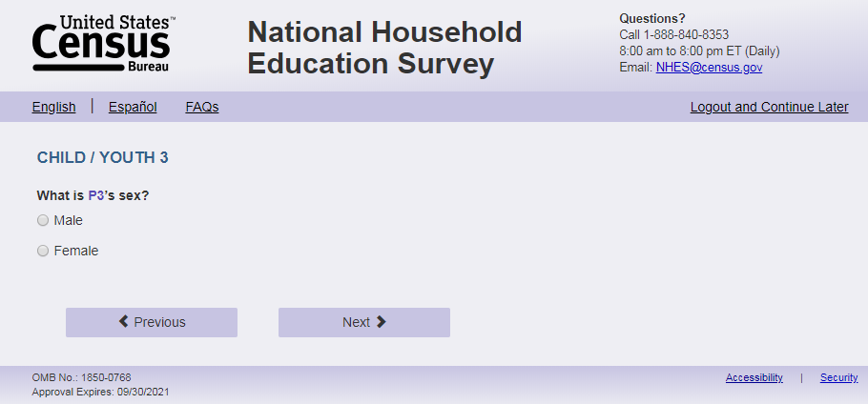The height and width of the screenshot is (404, 868).
Task: Select the Male radio button
Action: click(42, 220)
